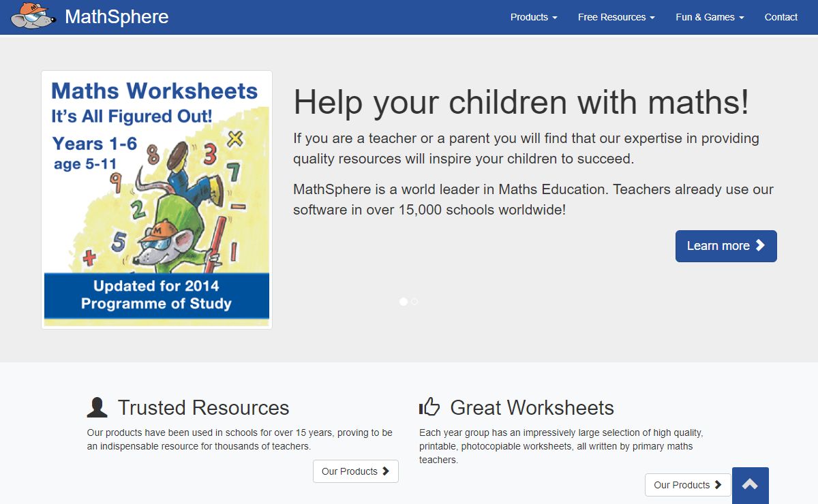This screenshot has height=504, width=818.
Task: Click the person icon beside Trusted Resources
Action: click(97, 407)
